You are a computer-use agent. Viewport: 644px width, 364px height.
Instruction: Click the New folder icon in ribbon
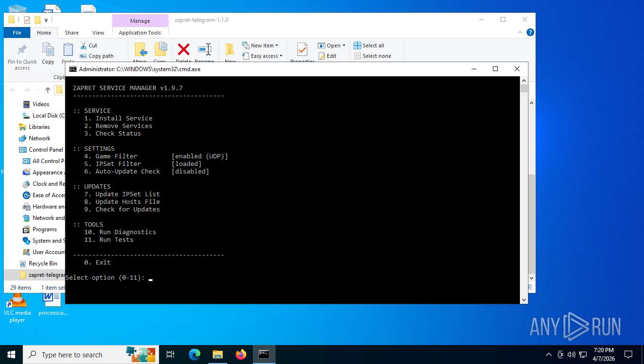230,50
